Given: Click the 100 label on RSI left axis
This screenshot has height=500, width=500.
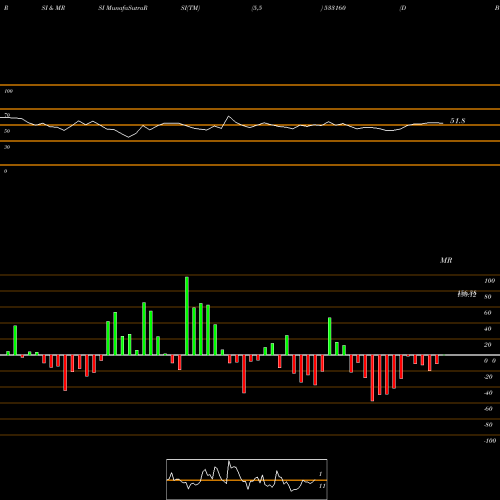Looking at the screenshot, I should 8,91.
